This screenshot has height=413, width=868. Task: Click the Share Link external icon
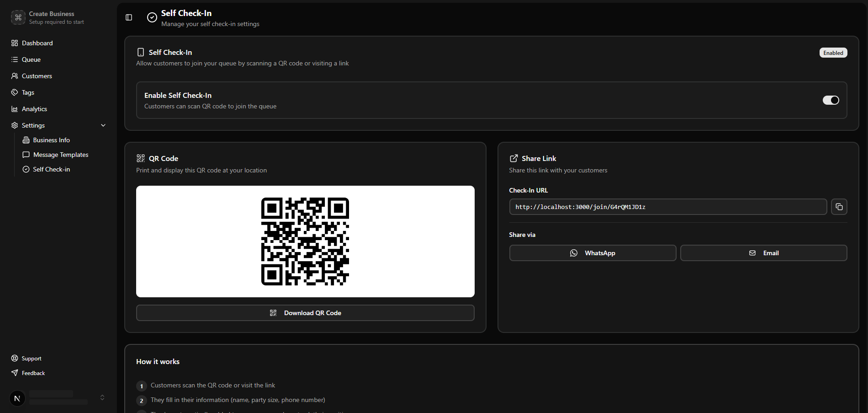[513, 158]
